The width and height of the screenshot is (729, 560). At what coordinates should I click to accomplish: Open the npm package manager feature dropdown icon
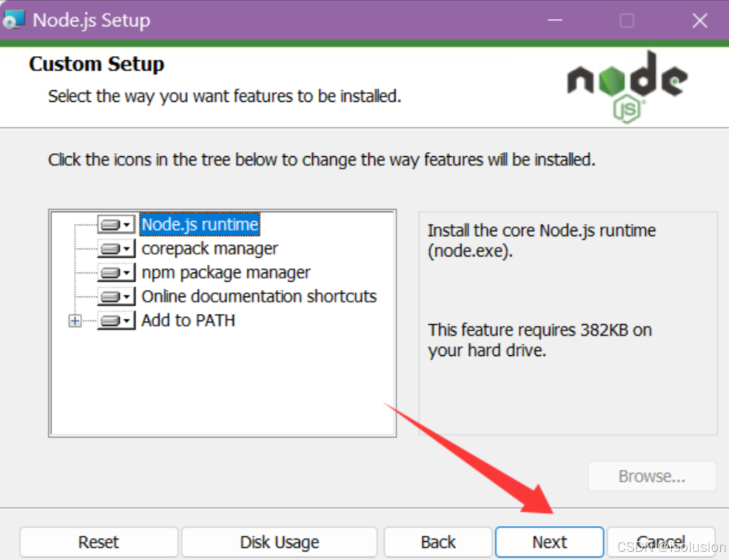pyautogui.click(x=116, y=272)
